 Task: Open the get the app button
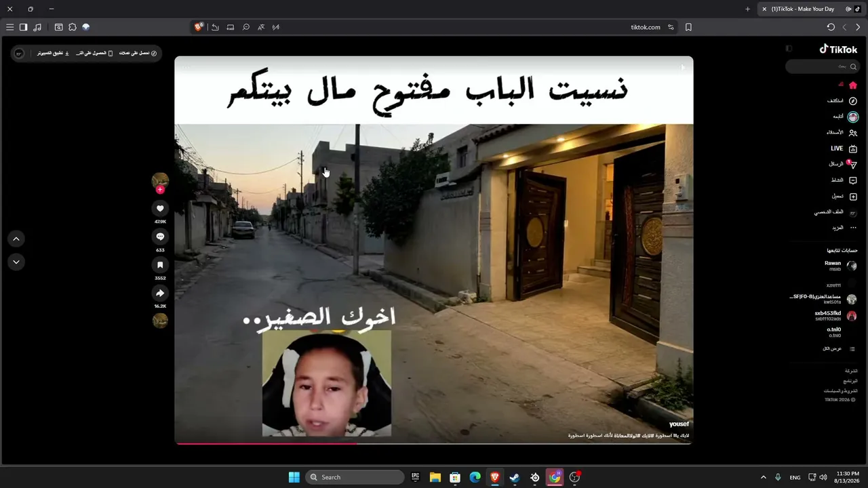(x=95, y=53)
